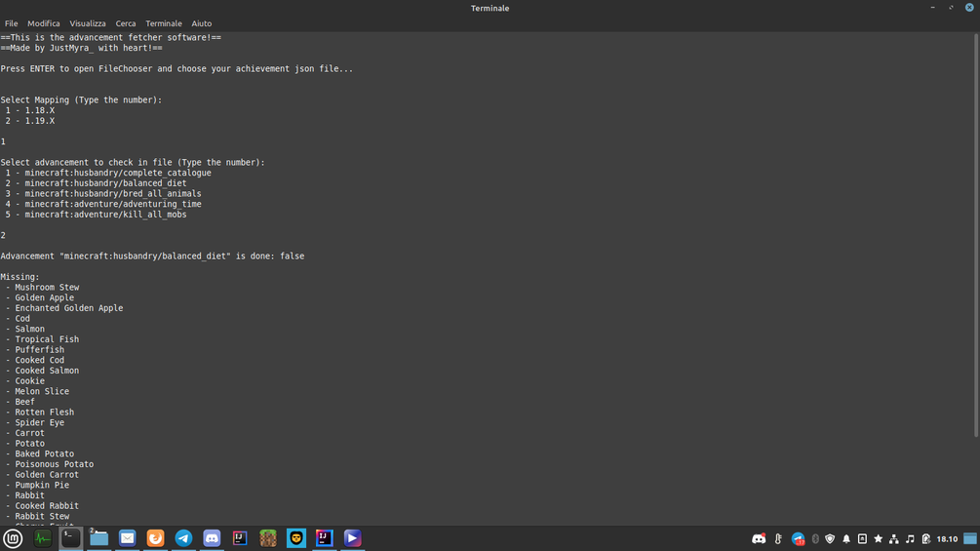The image size is (980, 551).
Task: Open the temperature sensor tray icon
Action: (778, 538)
